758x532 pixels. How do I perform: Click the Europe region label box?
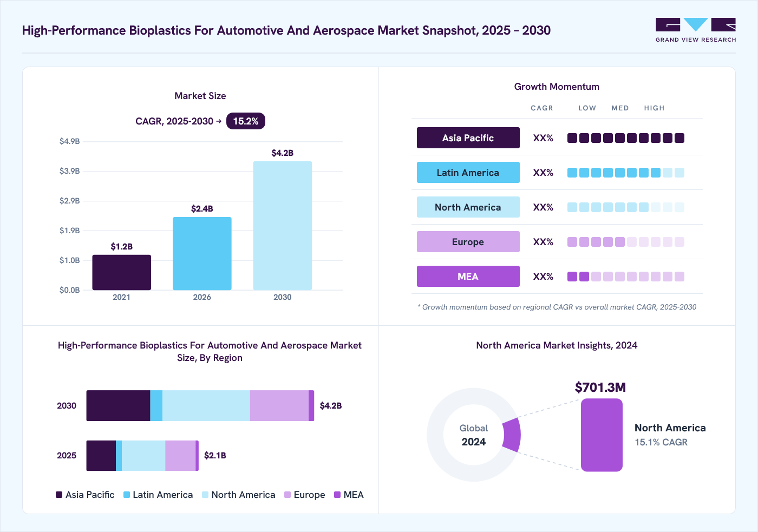click(468, 242)
